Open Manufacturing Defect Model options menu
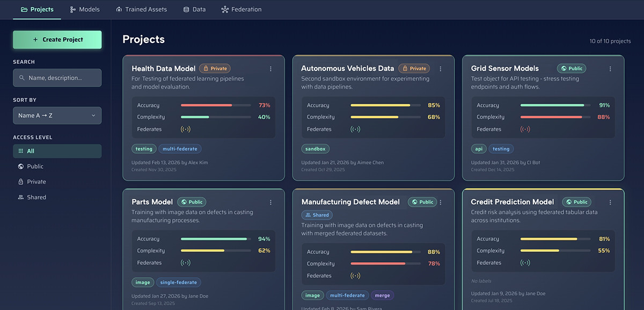Image resolution: width=644 pixels, height=310 pixels. tap(441, 203)
